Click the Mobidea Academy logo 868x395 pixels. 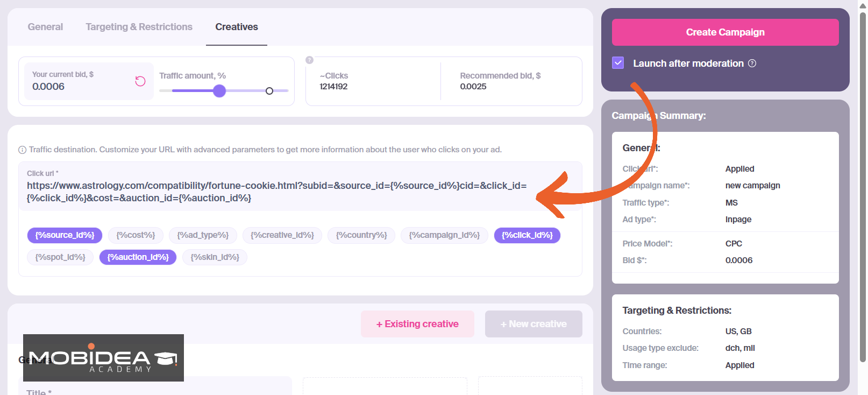[103, 358]
